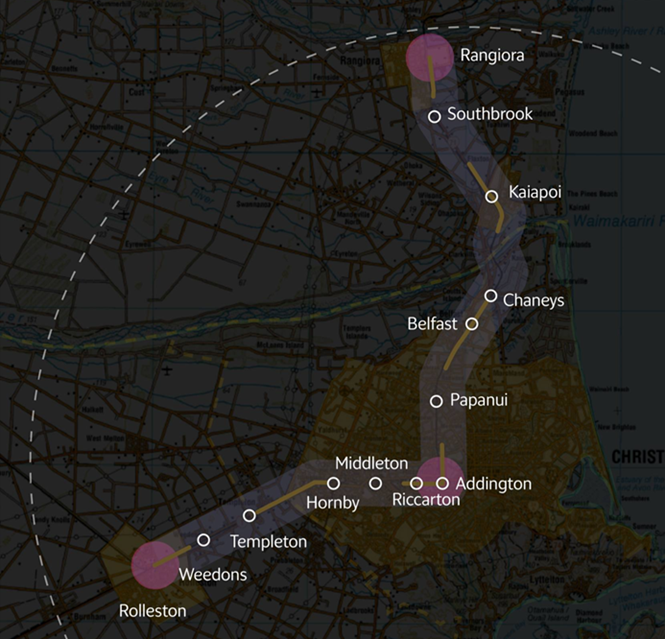Select the Riccarton text label
Image resolution: width=665 pixels, height=639 pixels.
coord(426,500)
